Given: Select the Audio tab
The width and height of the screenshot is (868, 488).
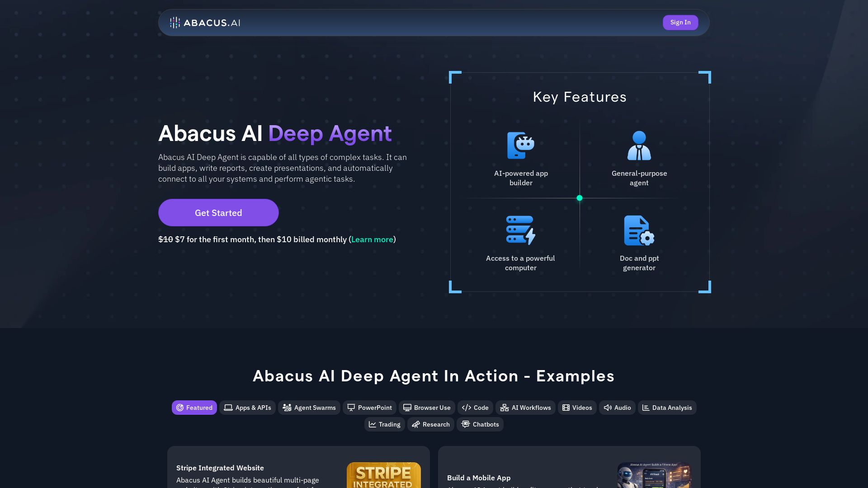Looking at the screenshot, I should [617, 408].
